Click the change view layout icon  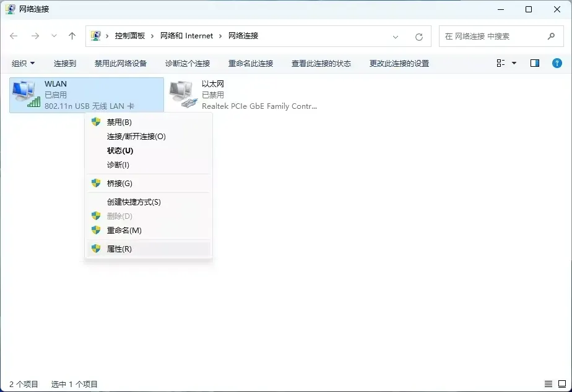[x=501, y=64]
